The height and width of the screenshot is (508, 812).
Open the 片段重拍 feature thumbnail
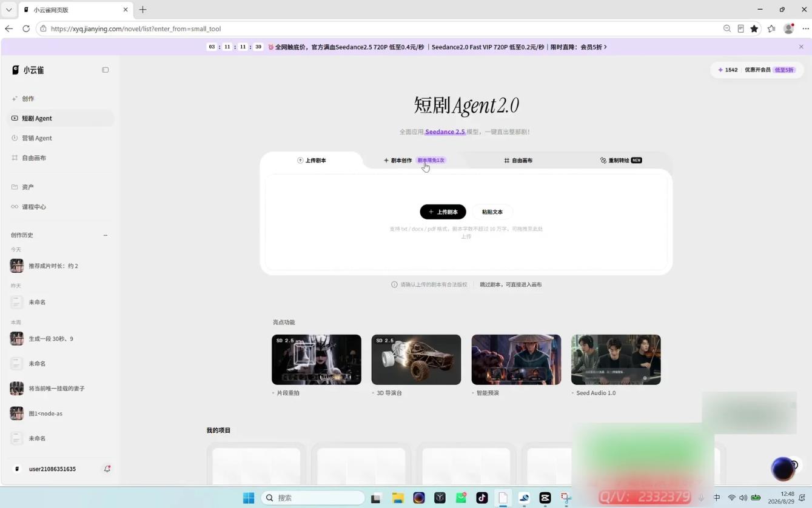[317, 359]
